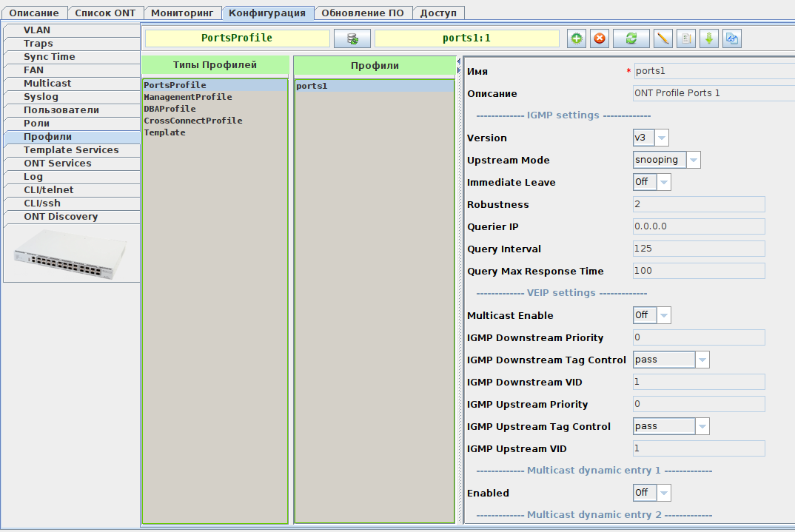Open Syslog sidebar item
Viewport: 795px width, 532px height.
[72, 97]
